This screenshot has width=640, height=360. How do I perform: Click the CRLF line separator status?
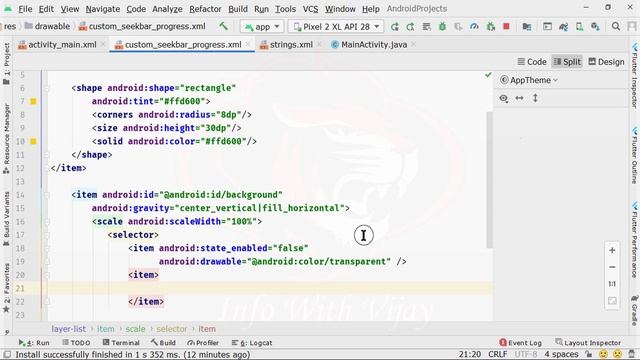[x=498, y=354]
